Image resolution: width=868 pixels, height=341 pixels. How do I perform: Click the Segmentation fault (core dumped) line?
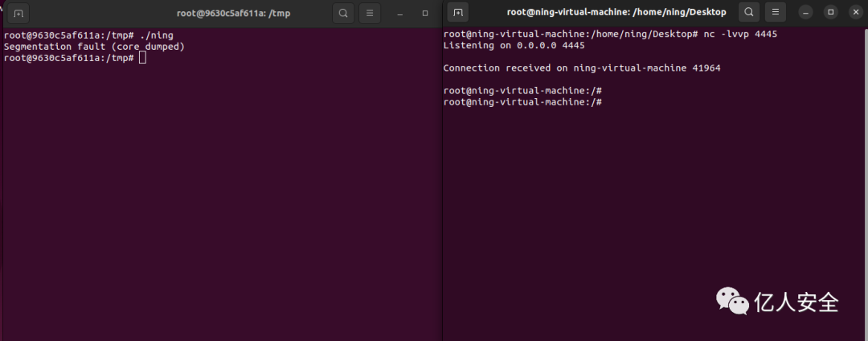[x=94, y=47]
